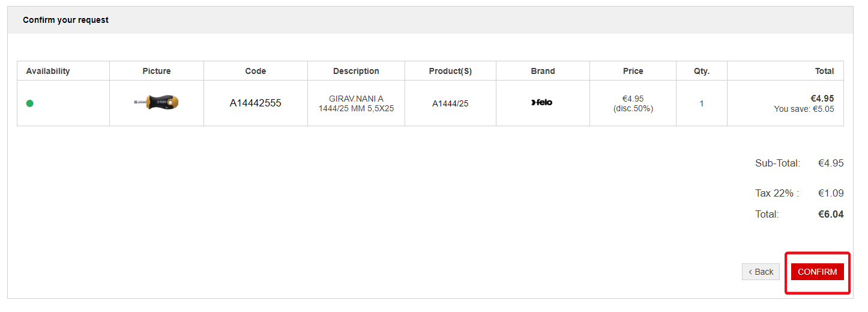
Task: Click the Code column header
Action: 256,71
